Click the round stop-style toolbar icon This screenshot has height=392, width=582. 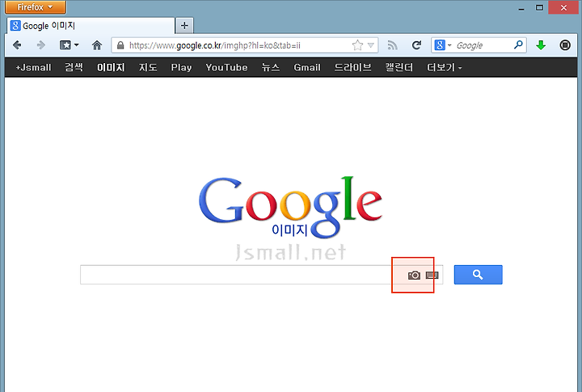click(x=564, y=45)
